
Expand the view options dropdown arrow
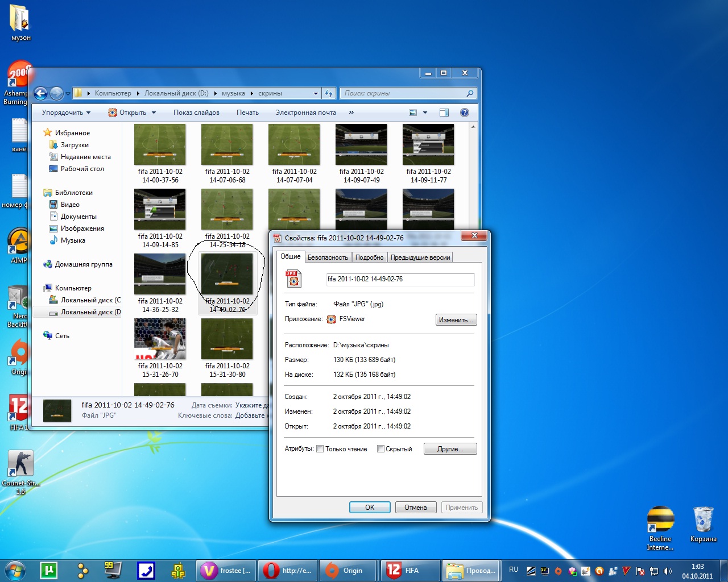pyautogui.click(x=425, y=113)
